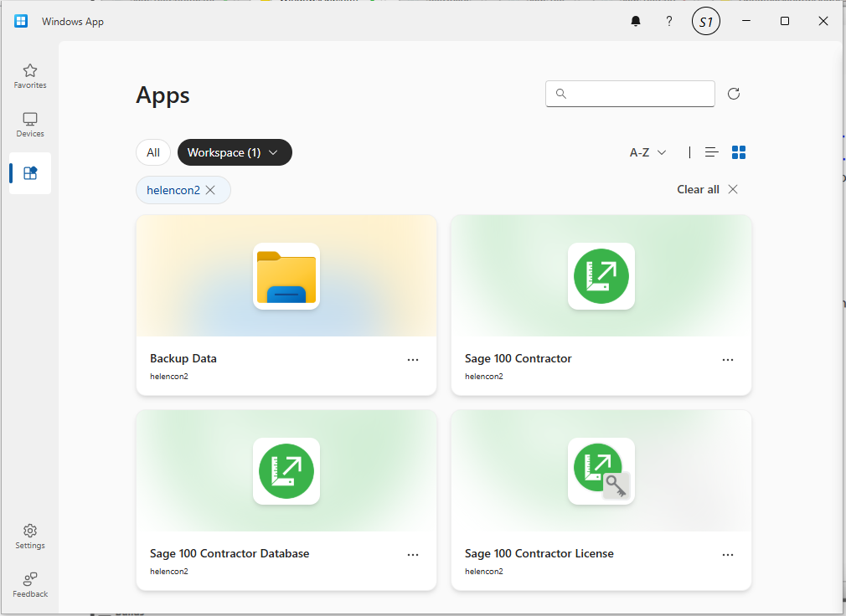Screen dimensions: 846x616
Task: Open the S1 account profile circle
Action: click(706, 22)
